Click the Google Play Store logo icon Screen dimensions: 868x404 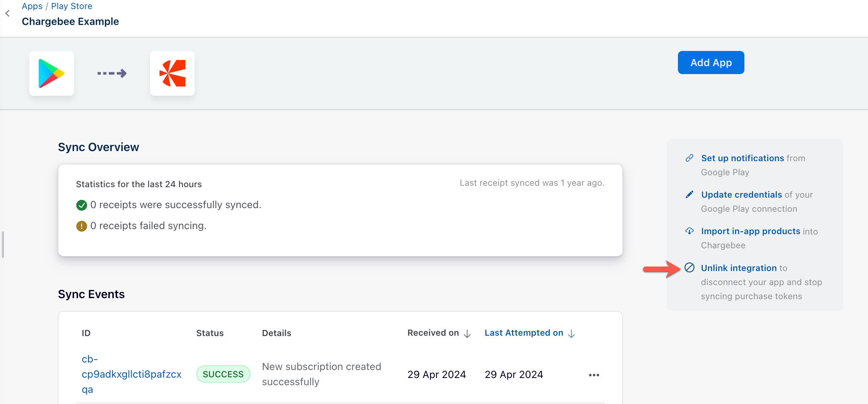pos(52,73)
